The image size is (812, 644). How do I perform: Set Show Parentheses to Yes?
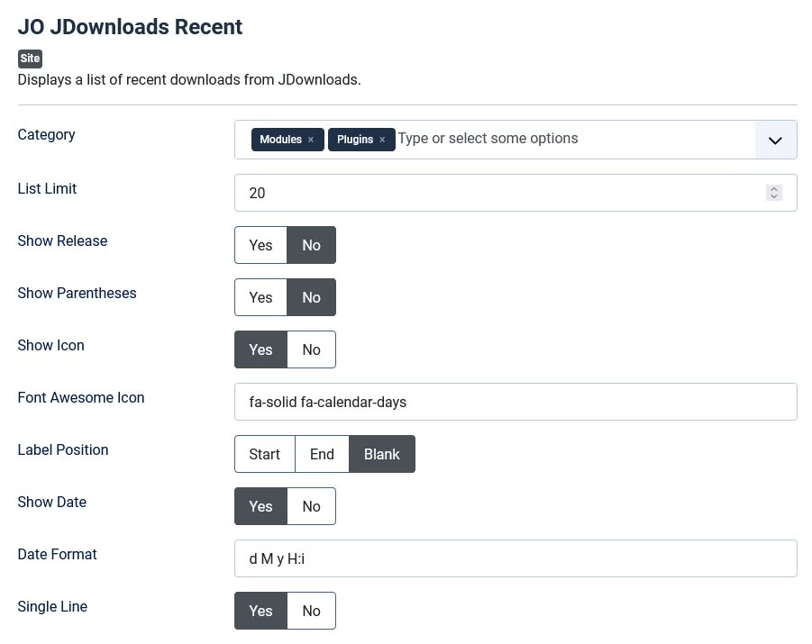260,297
